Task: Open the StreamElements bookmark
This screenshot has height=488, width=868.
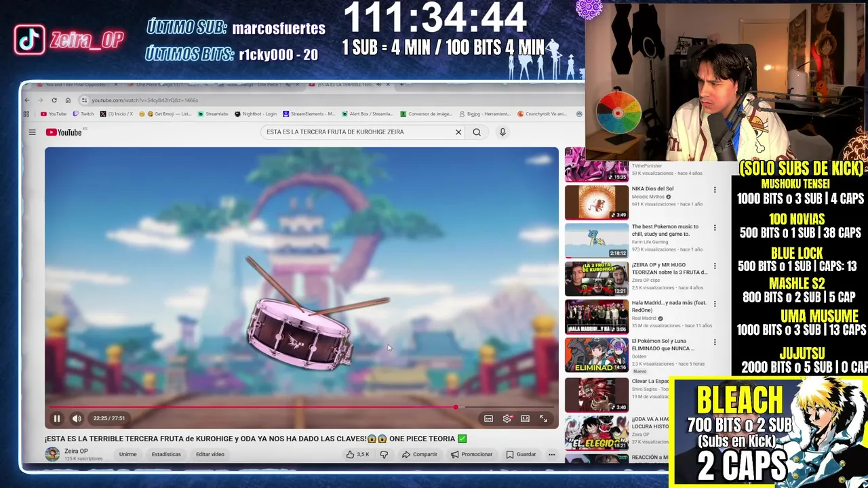Action: (309, 114)
